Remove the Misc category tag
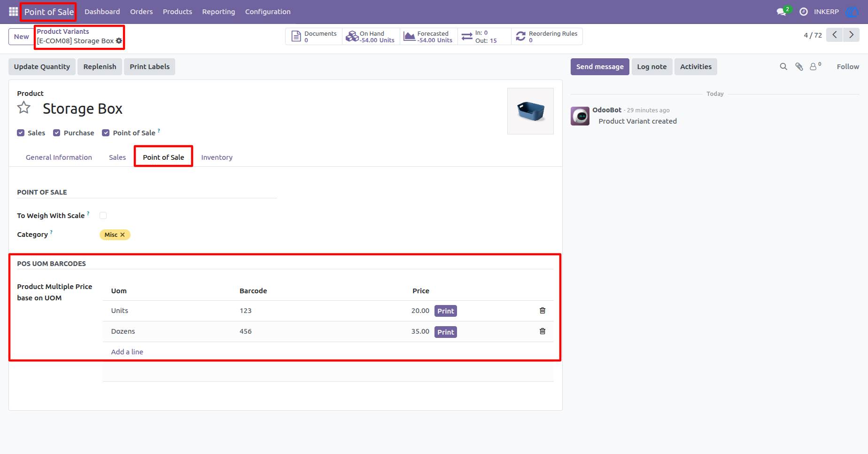Screen dimensions: 868x454 click(123, 235)
